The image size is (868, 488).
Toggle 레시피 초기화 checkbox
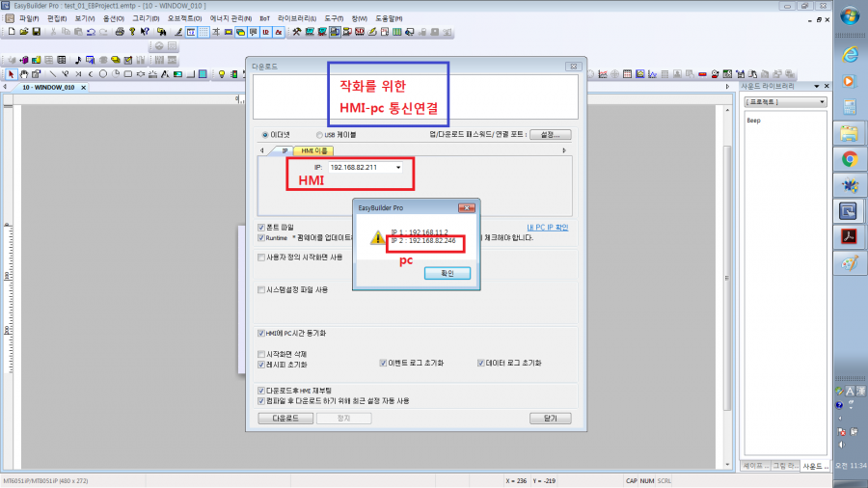click(261, 365)
